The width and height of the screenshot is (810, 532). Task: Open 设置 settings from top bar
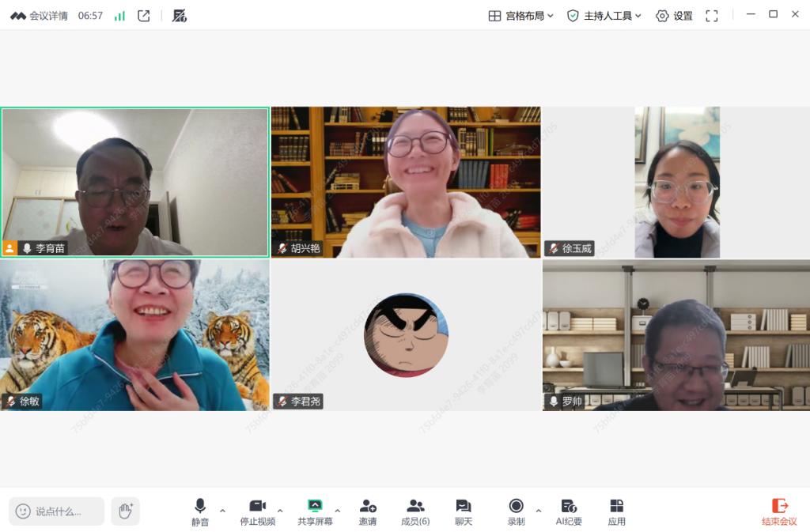coord(674,16)
